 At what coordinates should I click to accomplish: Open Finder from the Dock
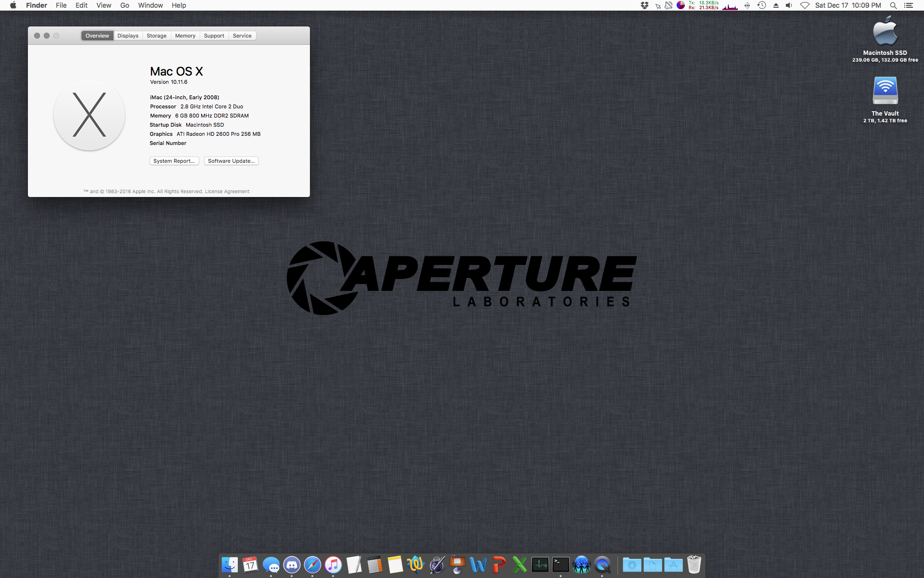click(x=230, y=565)
